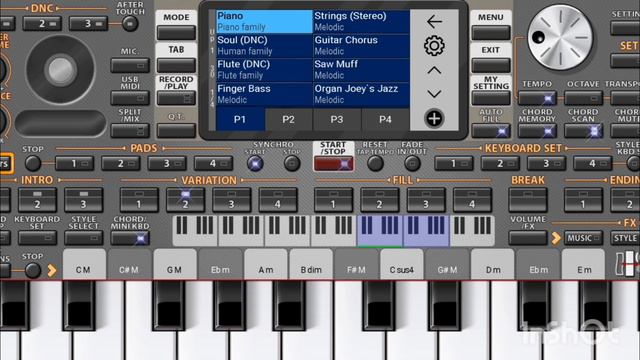Toggle the TEMPO button

(537, 98)
